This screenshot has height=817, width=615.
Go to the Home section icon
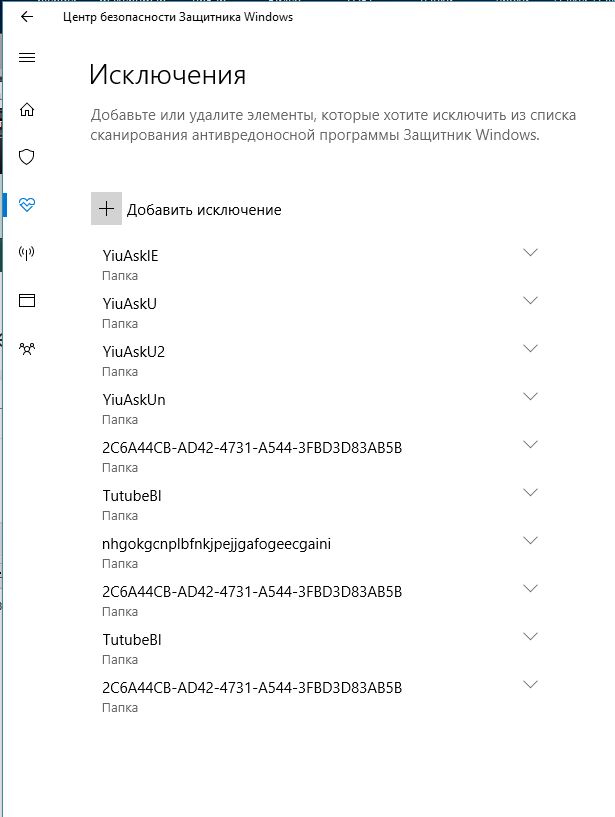[x=27, y=109]
